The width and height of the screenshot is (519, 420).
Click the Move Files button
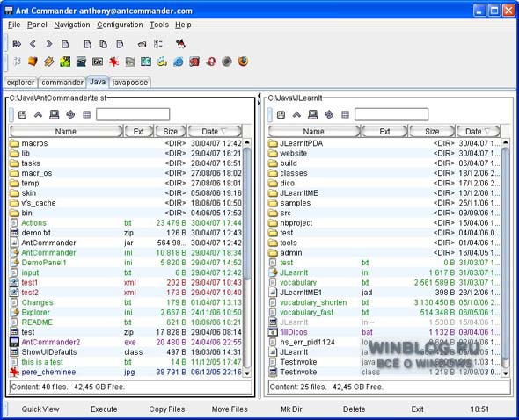pos(230,409)
